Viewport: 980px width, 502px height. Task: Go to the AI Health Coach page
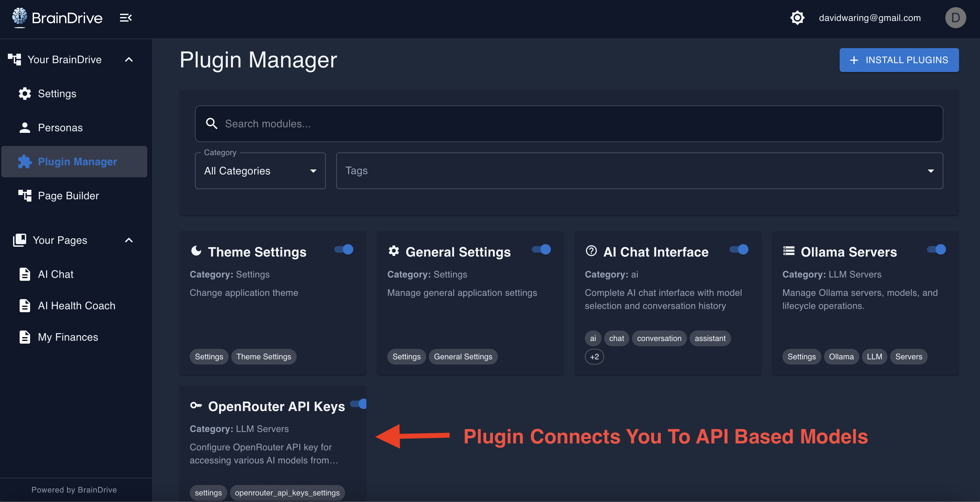76,306
